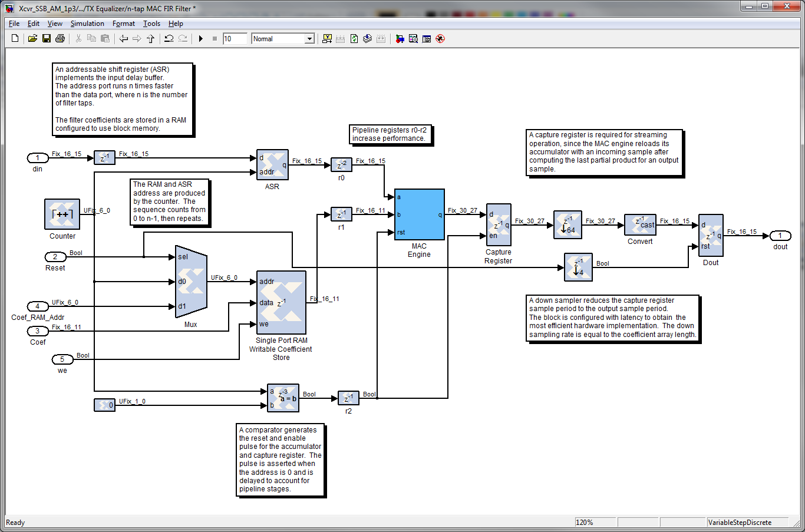
Task: Click the Navigate back arrow icon
Action: 124,39
